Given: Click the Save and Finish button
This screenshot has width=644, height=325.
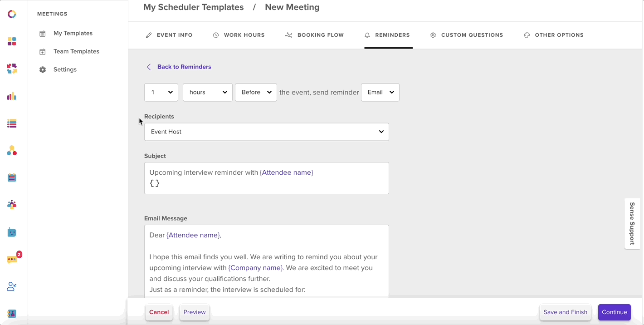Looking at the screenshot, I should 565,312.
